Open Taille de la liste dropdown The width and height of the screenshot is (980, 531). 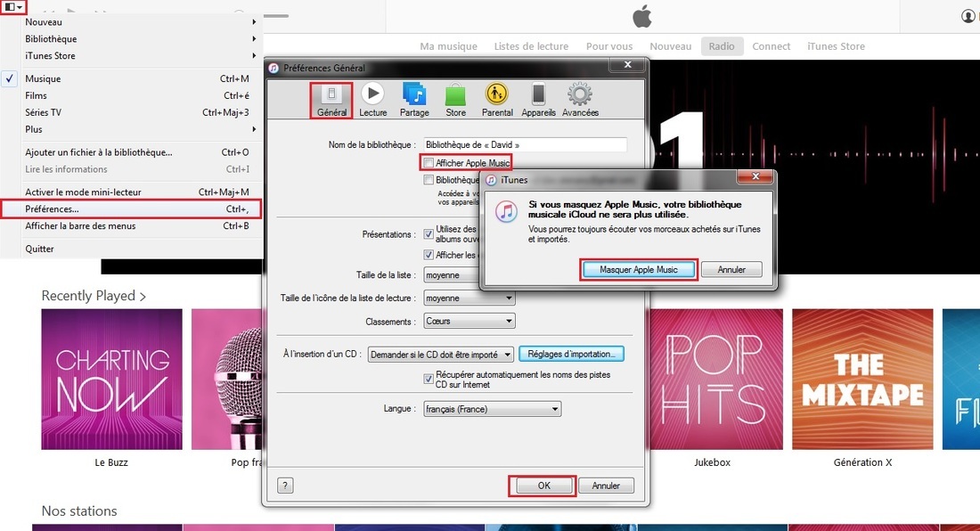pos(452,275)
